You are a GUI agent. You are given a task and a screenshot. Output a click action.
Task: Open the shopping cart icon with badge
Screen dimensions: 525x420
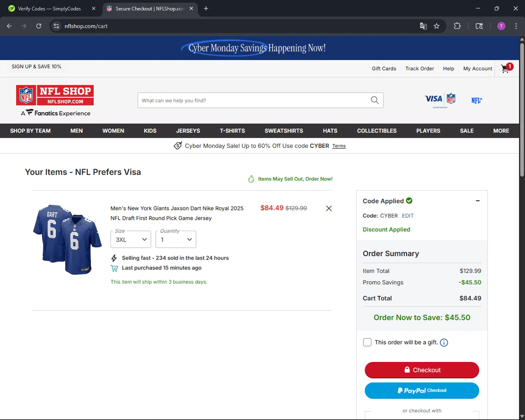click(506, 68)
